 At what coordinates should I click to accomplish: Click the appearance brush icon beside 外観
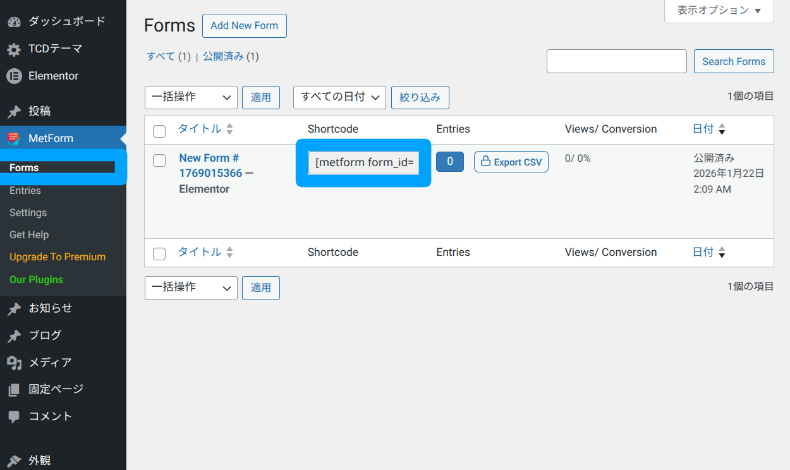[x=14, y=460]
